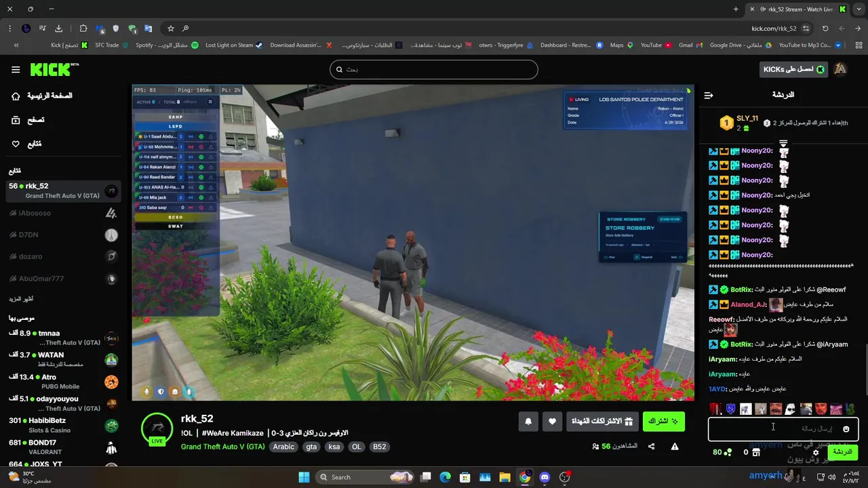Select the gta tag
Viewport: 868px width, 488px height.
pos(311,447)
